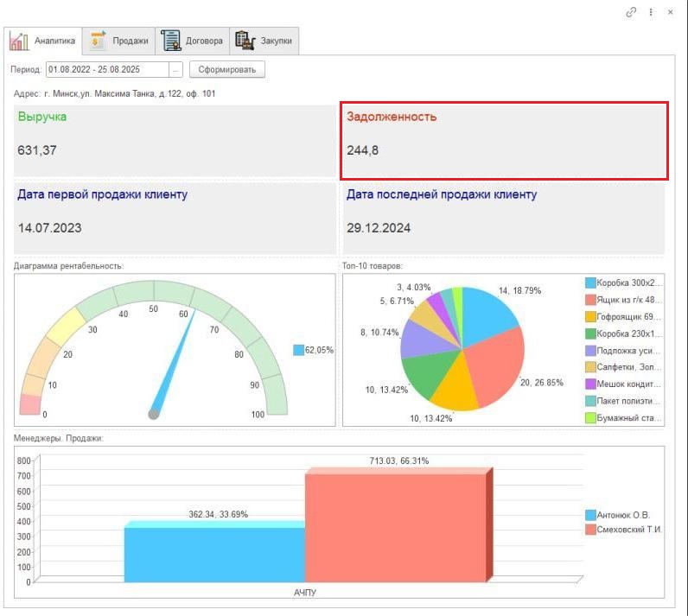Open the period picker ellipsis button

tap(176, 69)
